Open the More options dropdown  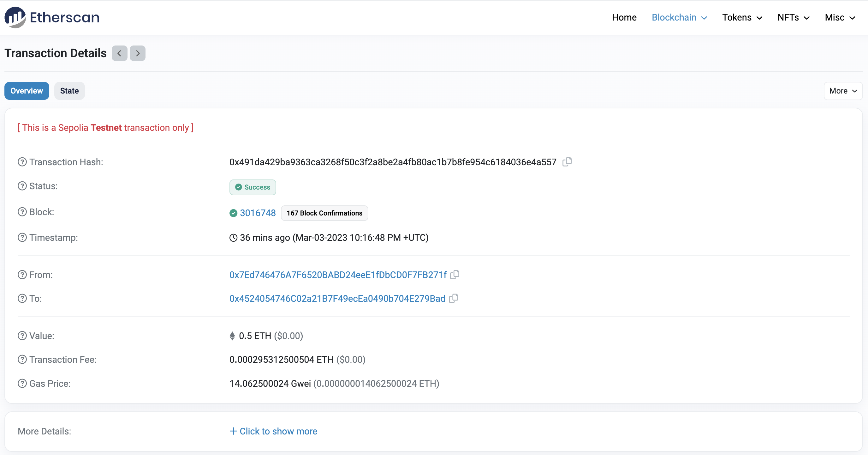tap(842, 91)
